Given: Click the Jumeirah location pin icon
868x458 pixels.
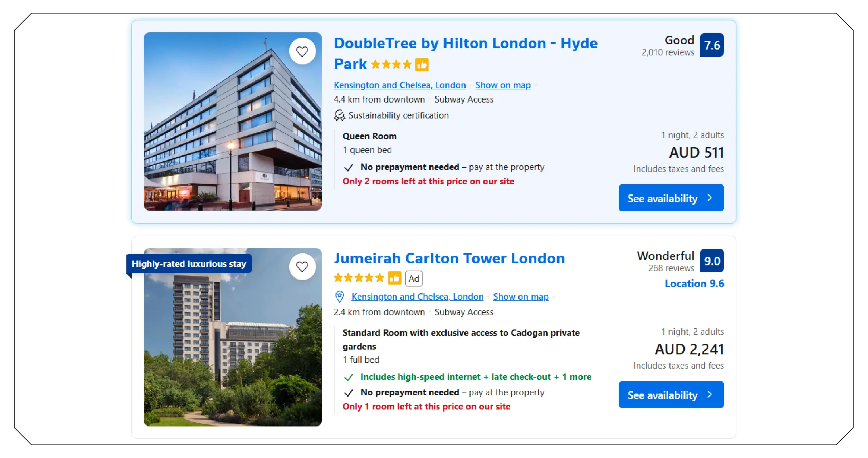Looking at the screenshot, I should pyautogui.click(x=340, y=297).
